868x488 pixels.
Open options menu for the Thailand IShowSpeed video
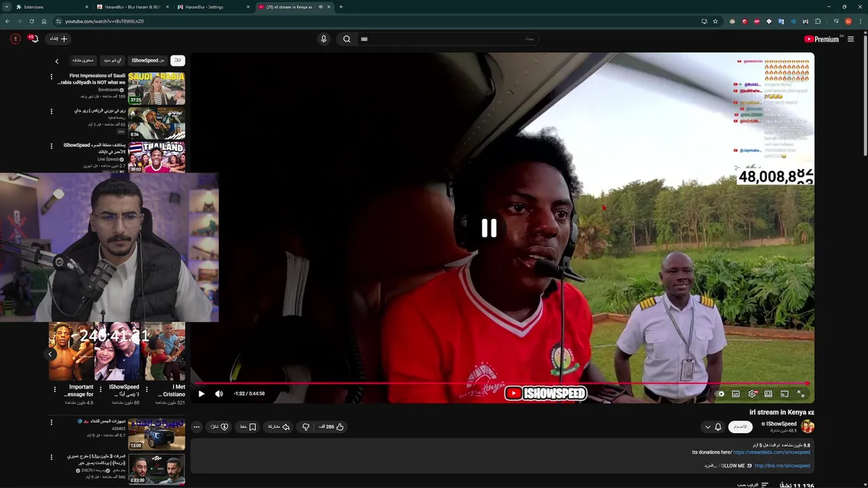tap(51, 146)
